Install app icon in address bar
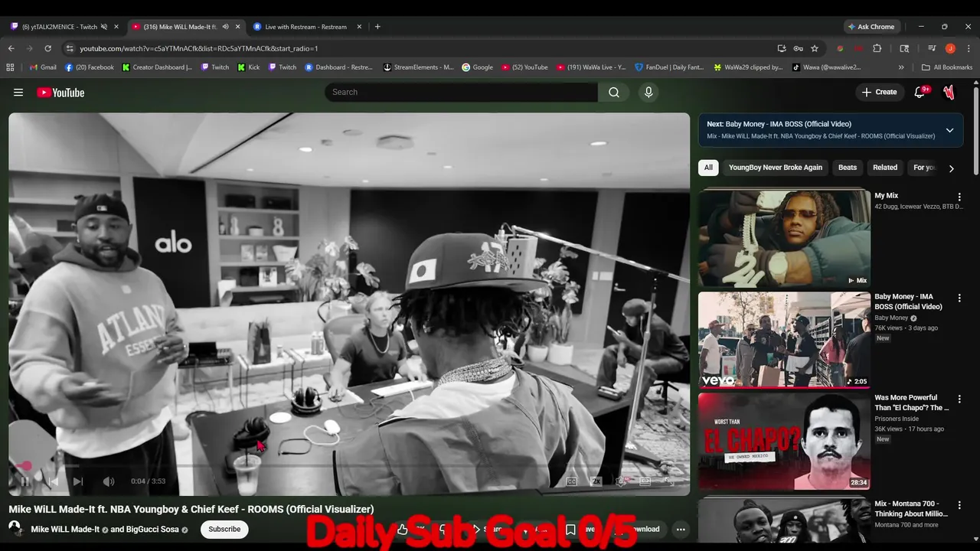980x551 pixels. [782, 48]
